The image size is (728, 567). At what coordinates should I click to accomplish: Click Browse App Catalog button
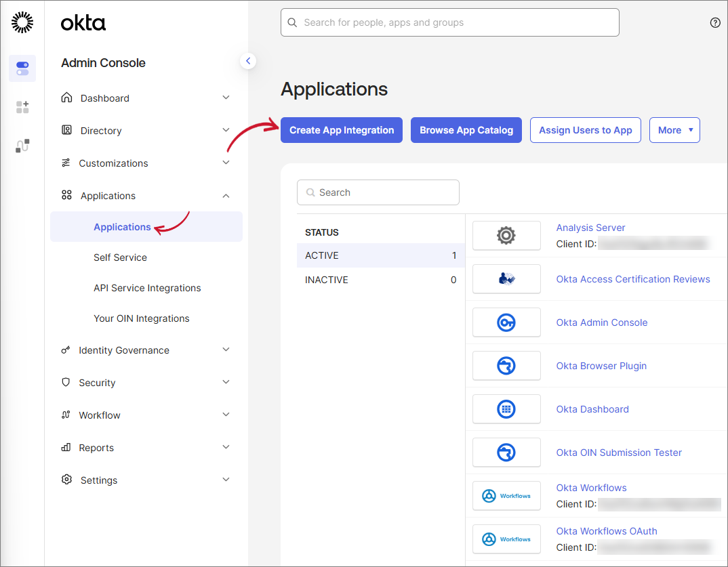466,130
